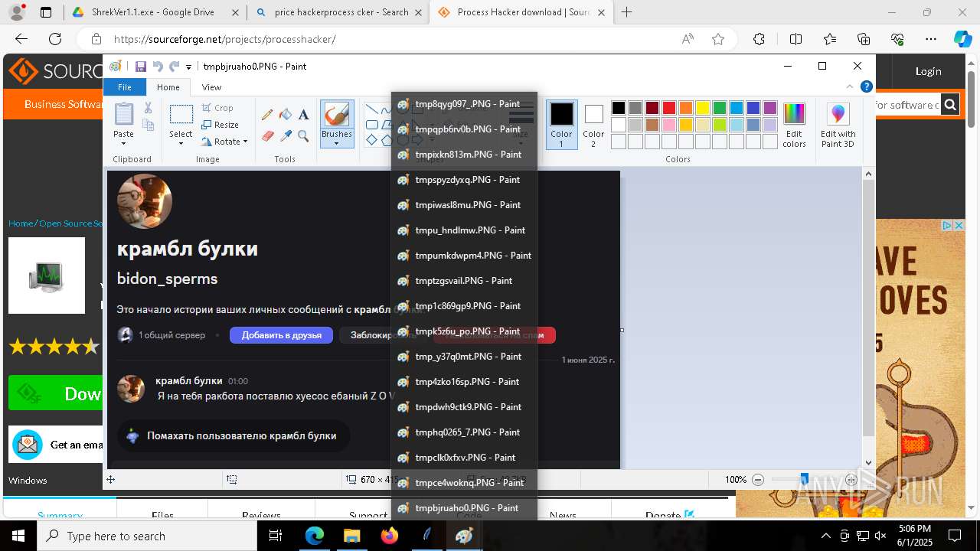Switch to tmpbjruaho0.PNG Paint window entry
Screen dimensions: 980x551
tap(464, 508)
